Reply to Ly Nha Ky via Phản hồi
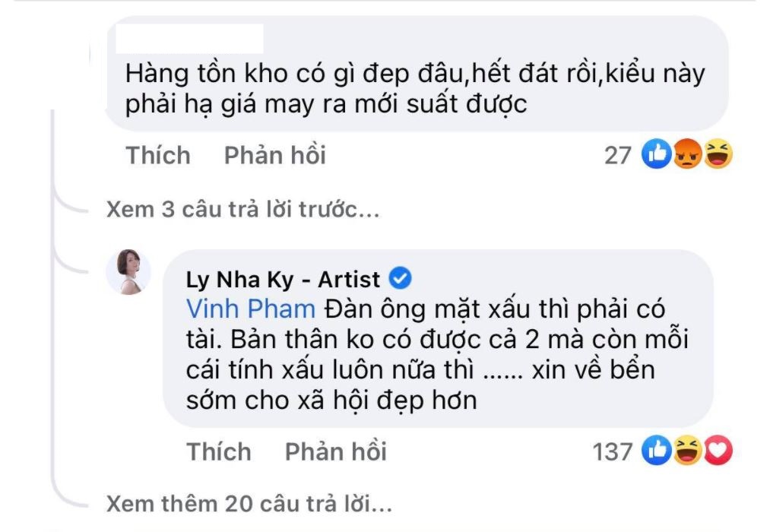The height and width of the screenshot is (532, 770). pos(335,451)
